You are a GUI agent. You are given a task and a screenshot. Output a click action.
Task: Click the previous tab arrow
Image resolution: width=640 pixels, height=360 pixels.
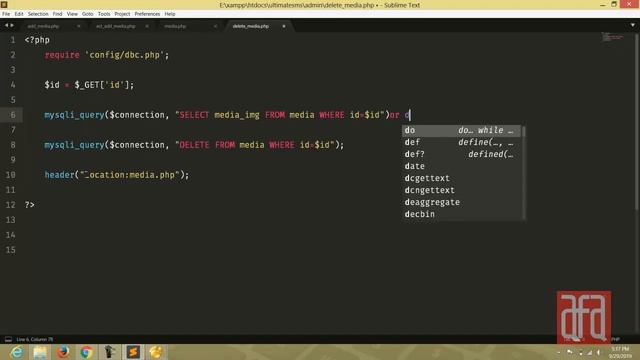[6, 25]
